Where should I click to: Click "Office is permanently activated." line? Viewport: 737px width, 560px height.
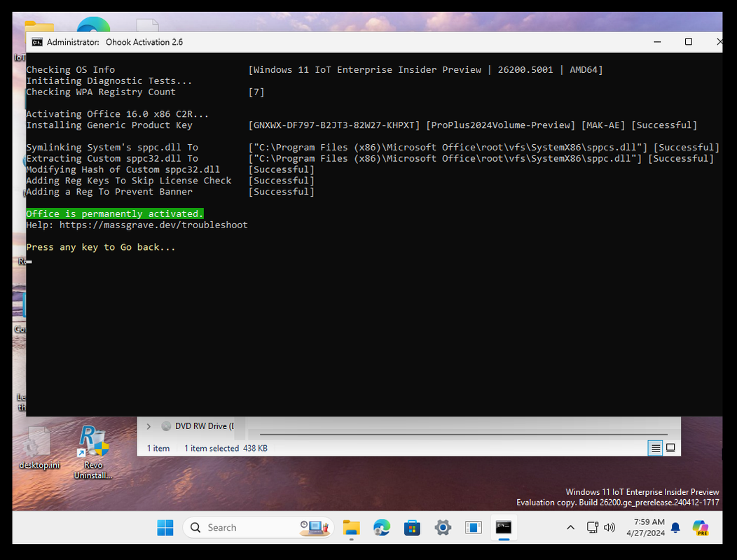click(115, 213)
